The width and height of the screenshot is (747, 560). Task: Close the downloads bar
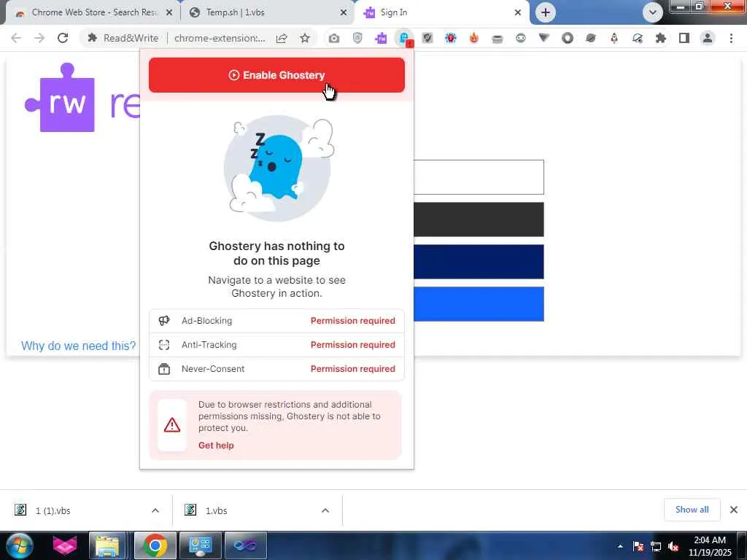click(x=734, y=510)
